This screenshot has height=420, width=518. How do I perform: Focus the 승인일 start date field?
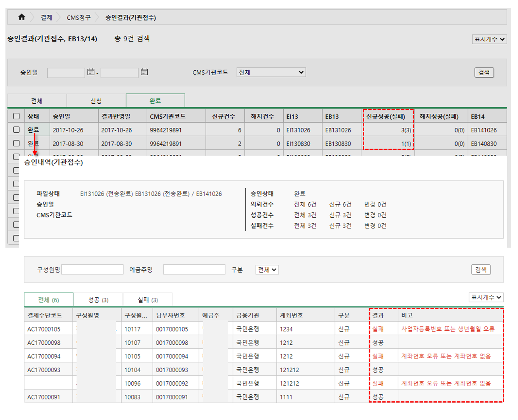tap(66, 73)
